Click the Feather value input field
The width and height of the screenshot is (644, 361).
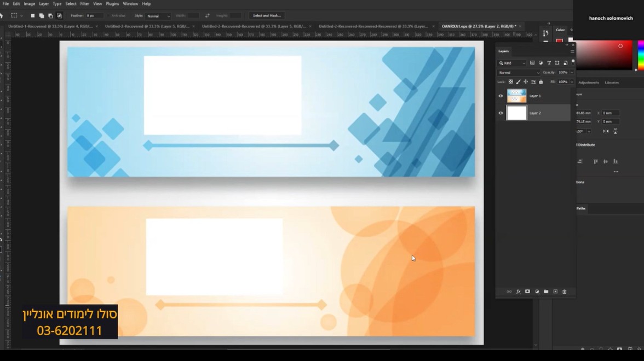[x=94, y=16]
